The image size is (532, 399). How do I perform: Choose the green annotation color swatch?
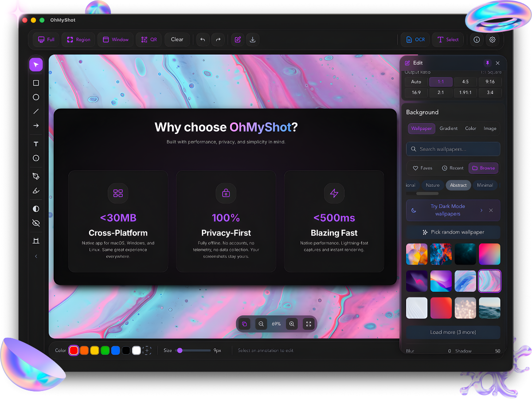click(105, 350)
